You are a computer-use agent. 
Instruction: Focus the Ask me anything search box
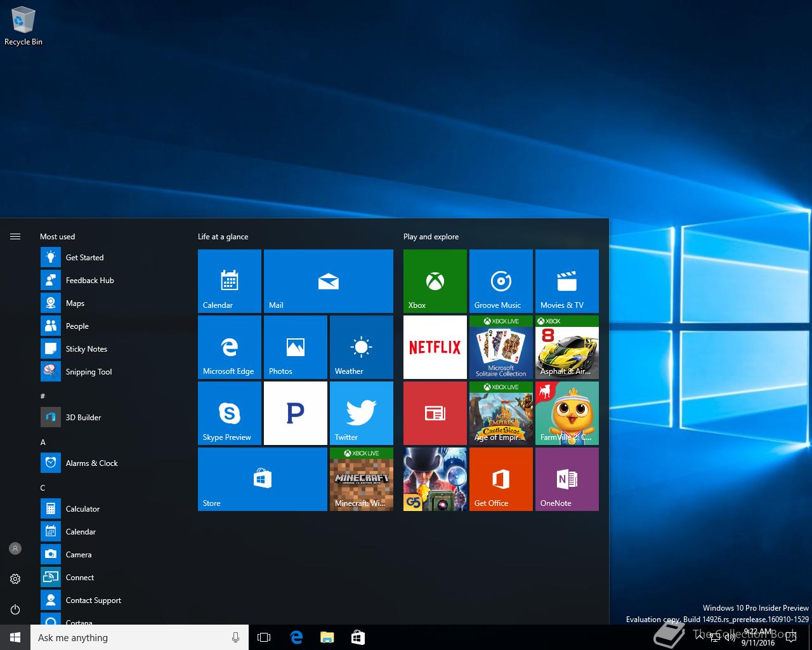tap(140, 637)
